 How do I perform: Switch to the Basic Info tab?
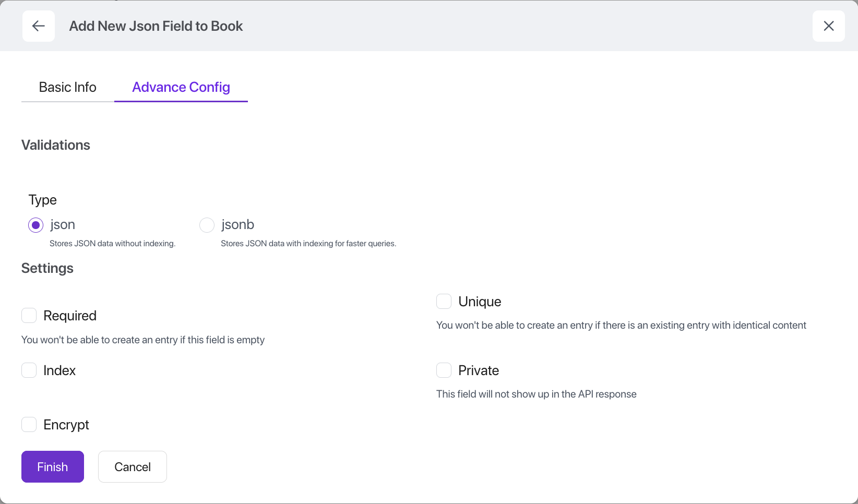click(x=67, y=87)
